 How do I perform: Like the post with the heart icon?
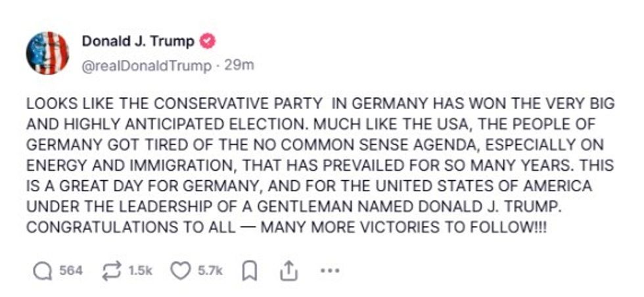pos(179,271)
